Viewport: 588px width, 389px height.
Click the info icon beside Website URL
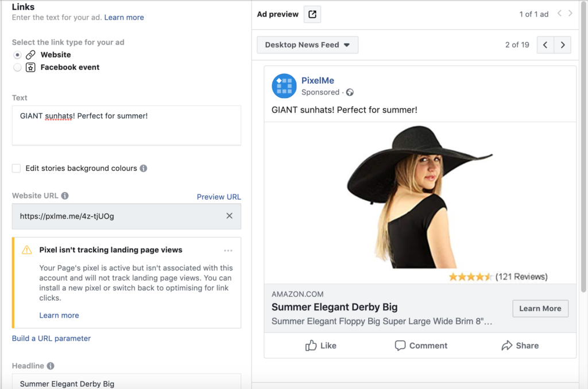(x=65, y=196)
